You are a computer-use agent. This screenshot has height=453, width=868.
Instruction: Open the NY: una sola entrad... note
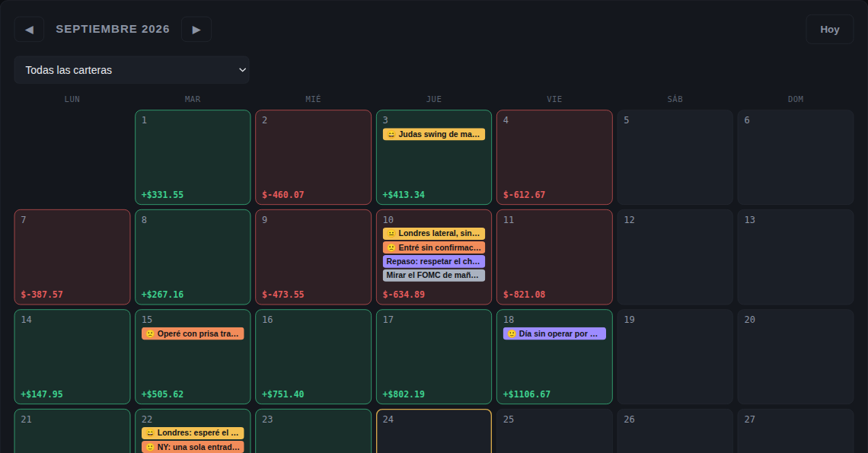point(193,447)
